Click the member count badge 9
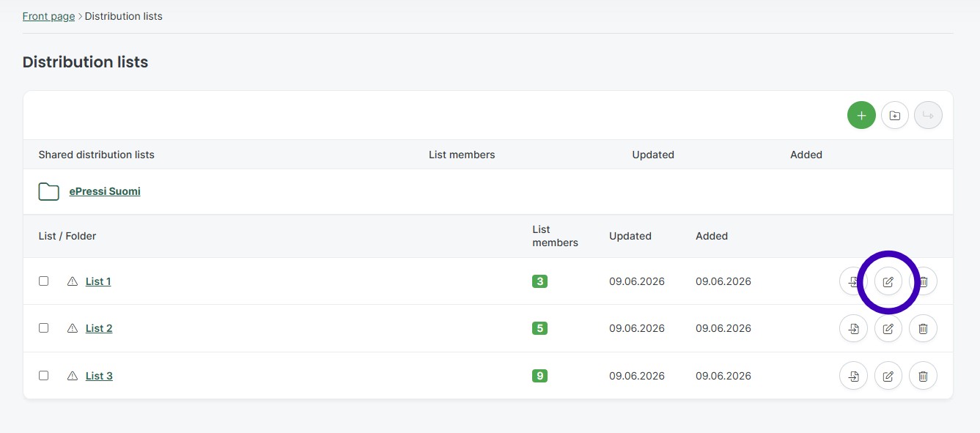Screen dimensions: 980x433 (539, 376)
